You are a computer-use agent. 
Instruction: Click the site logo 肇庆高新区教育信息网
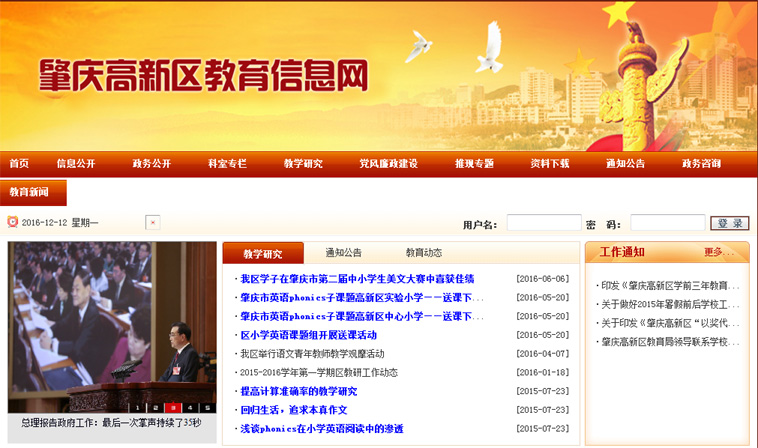(204, 75)
